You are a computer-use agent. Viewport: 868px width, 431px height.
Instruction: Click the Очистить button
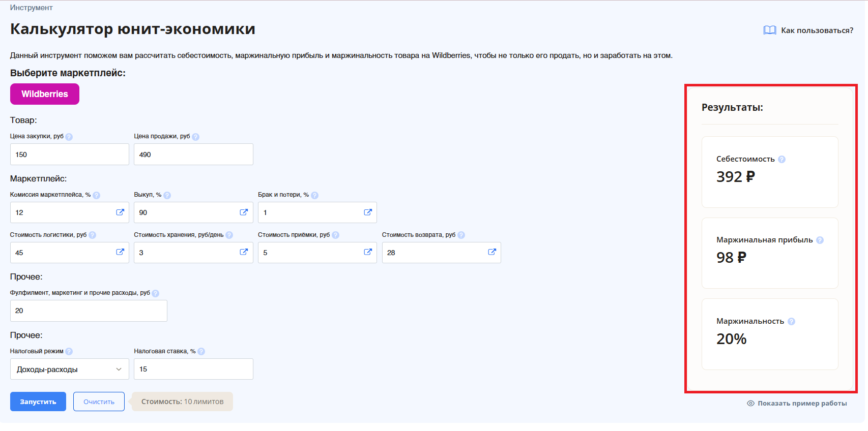[99, 402]
